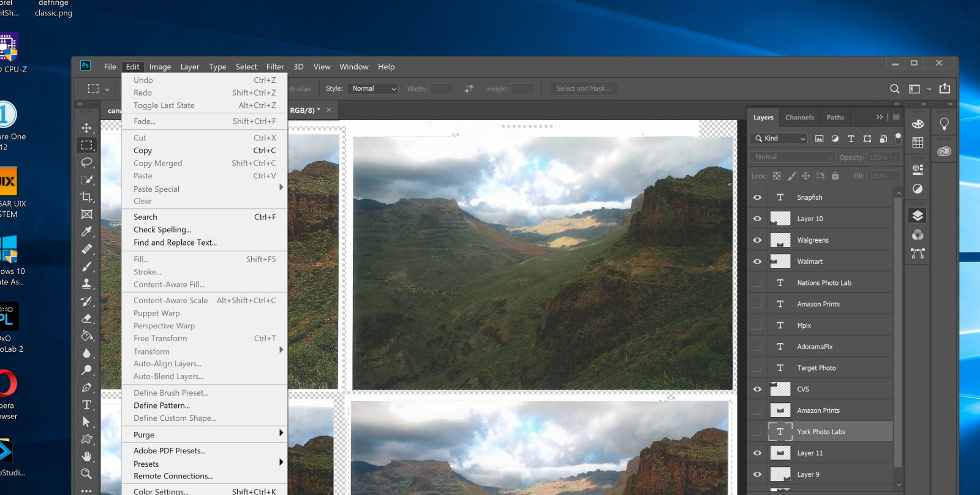980x495 pixels.
Task: Open the Layers panel options menu
Action: pos(896,117)
